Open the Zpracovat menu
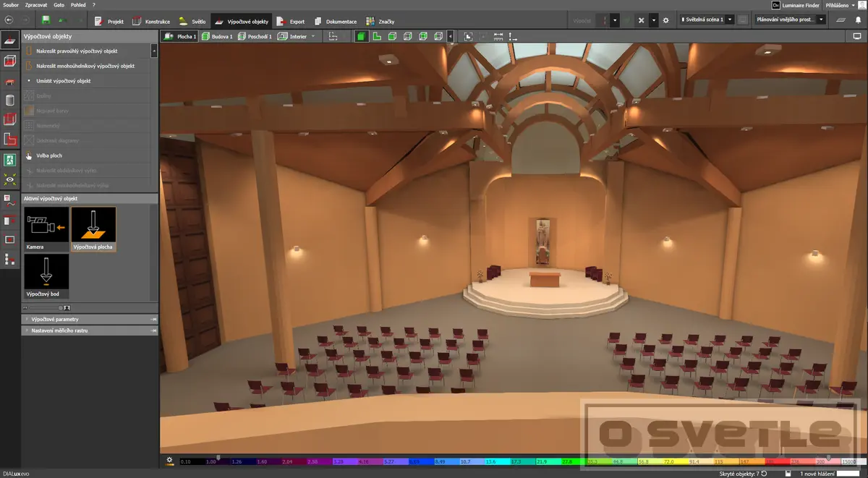 tap(36, 4)
